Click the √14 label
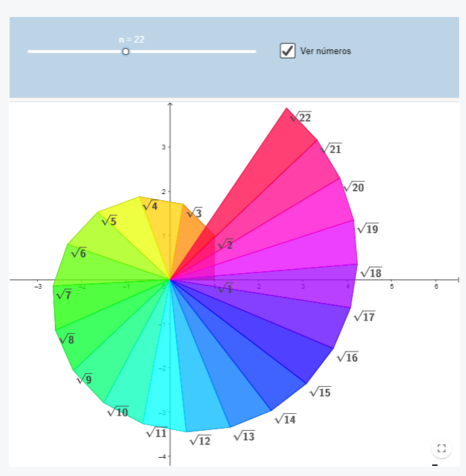This screenshot has width=466, height=476. (x=285, y=419)
